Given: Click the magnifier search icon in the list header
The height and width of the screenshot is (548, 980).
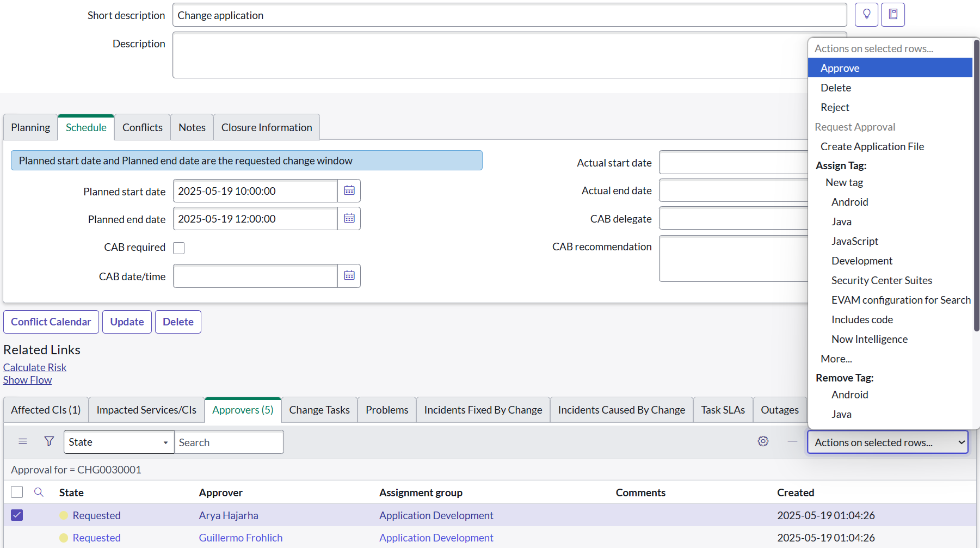Looking at the screenshot, I should (x=39, y=492).
